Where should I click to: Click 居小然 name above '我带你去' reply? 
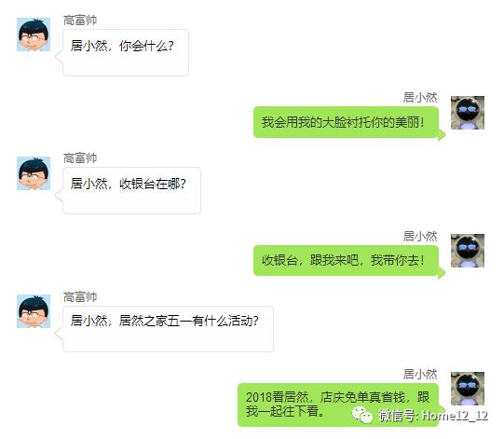click(420, 236)
